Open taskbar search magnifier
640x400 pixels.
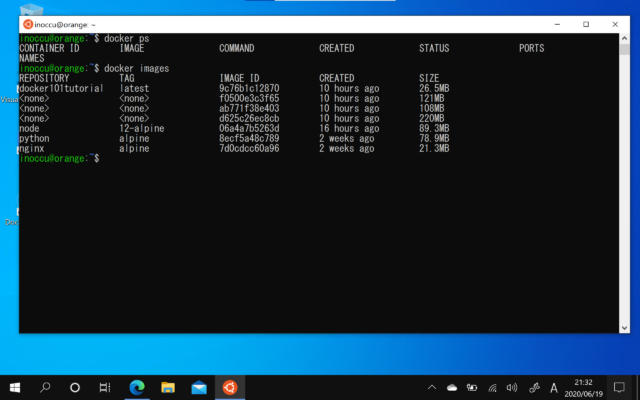click(45, 387)
